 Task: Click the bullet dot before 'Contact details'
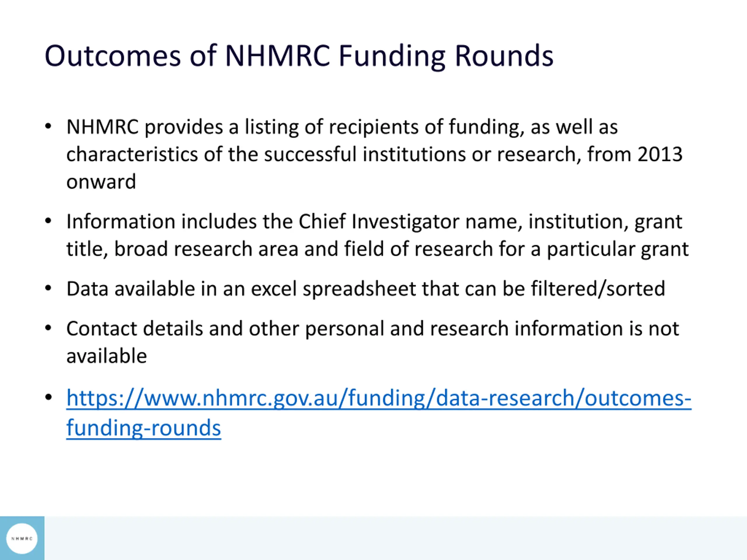point(48,328)
